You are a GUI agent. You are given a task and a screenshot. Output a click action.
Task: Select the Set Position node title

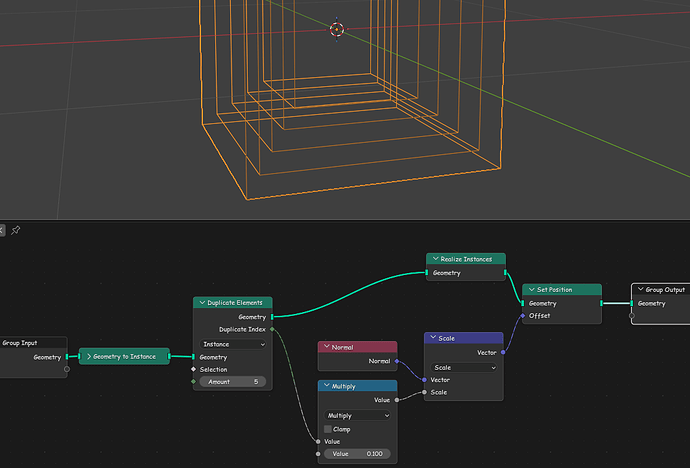pyautogui.click(x=554, y=289)
